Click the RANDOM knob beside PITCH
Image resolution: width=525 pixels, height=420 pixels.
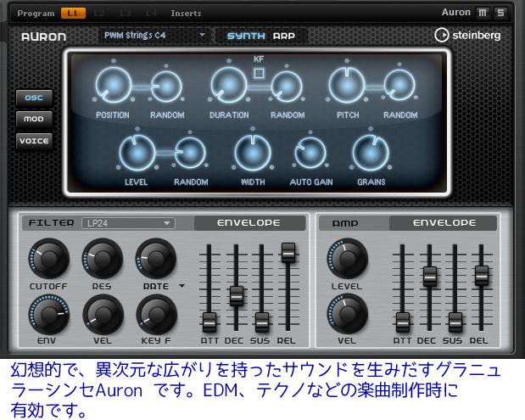tap(399, 86)
